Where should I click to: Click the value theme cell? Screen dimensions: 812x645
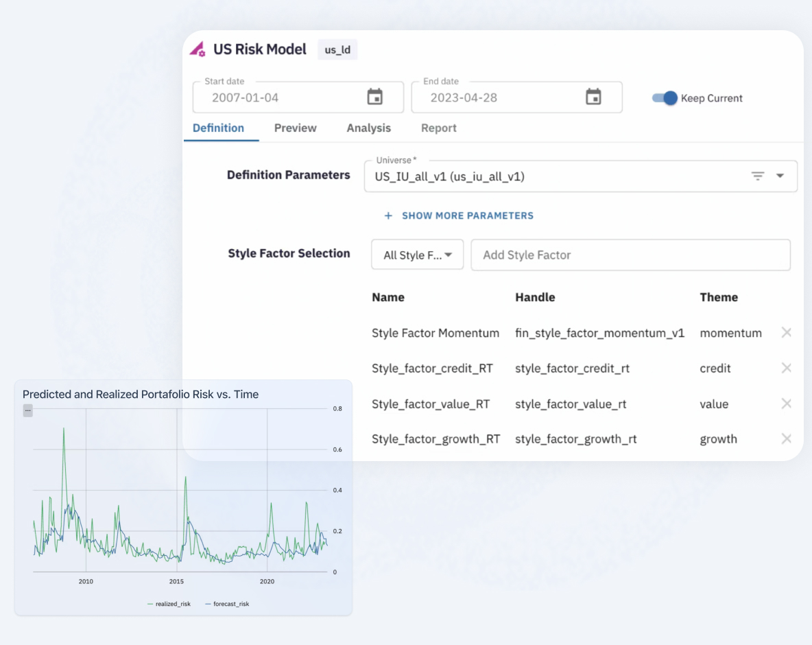714,404
